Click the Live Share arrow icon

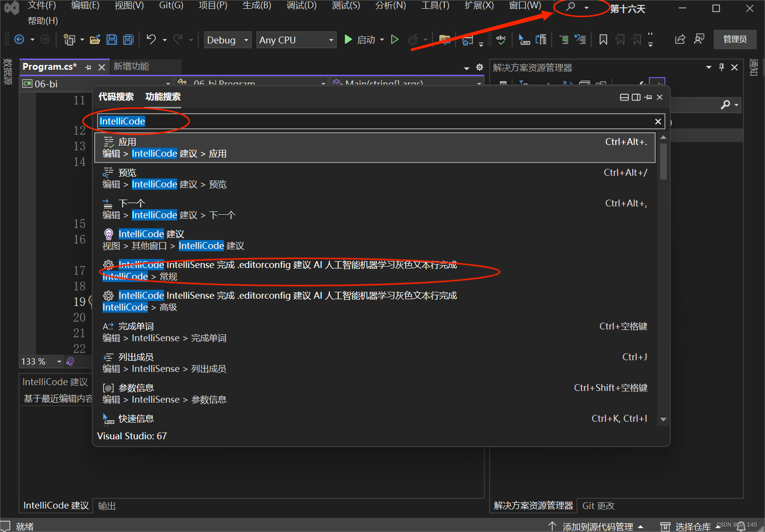click(680, 40)
